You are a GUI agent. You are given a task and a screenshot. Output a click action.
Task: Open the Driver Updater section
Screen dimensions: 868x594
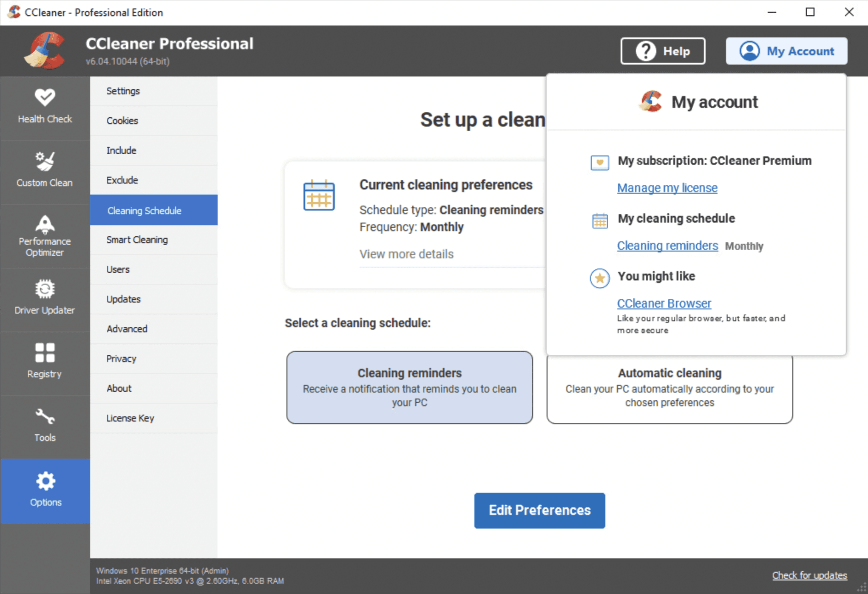[x=45, y=297]
